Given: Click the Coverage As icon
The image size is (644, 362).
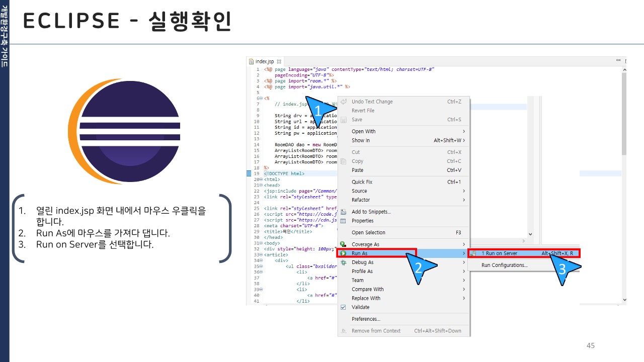Looking at the screenshot, I should [x=344, y=244].
